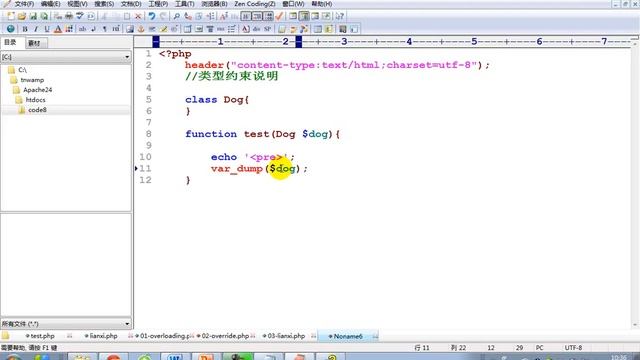640x360 pixels.
Task: Open Word from the Windows taskbar
Action: [175, 357]
